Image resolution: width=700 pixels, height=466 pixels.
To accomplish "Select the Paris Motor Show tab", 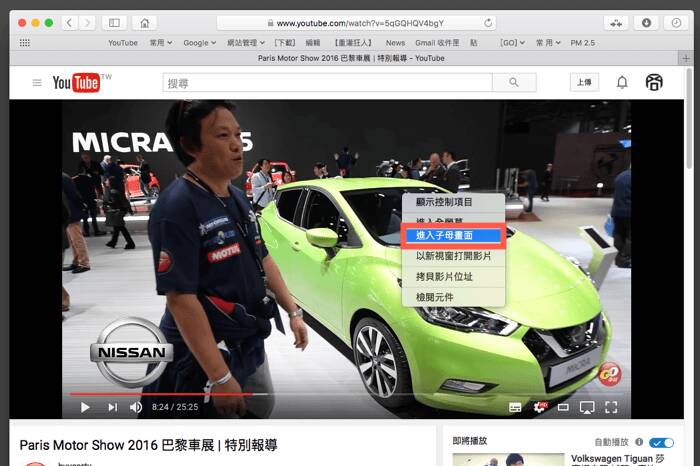I will click(351, 58).
